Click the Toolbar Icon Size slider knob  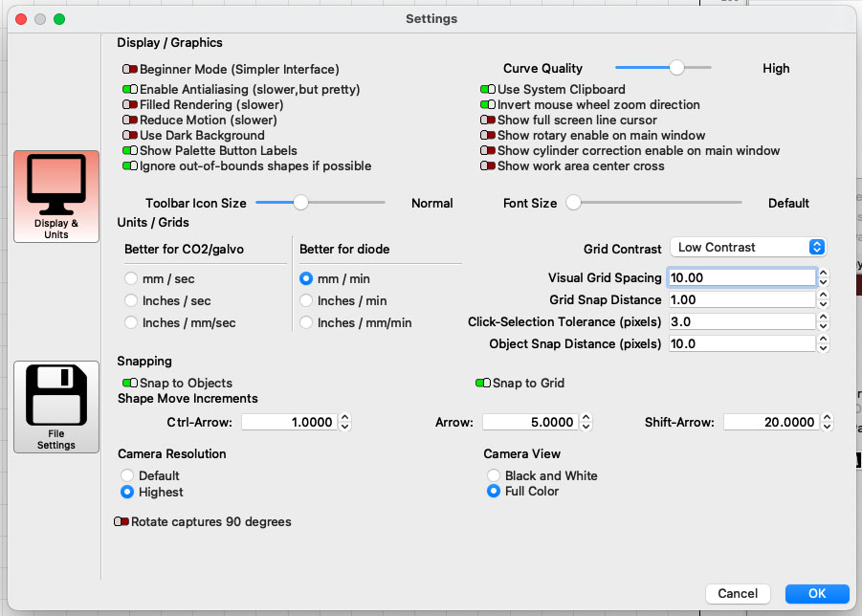pos(300,202)
